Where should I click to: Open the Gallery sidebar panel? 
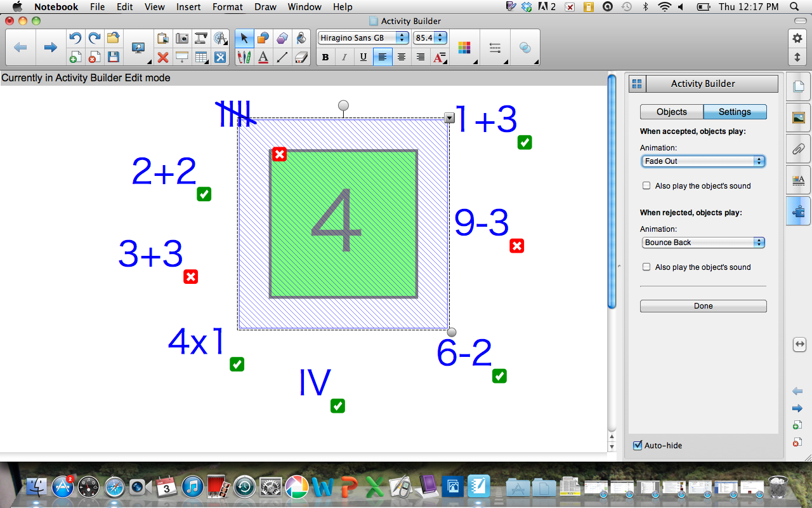(798, 117)
